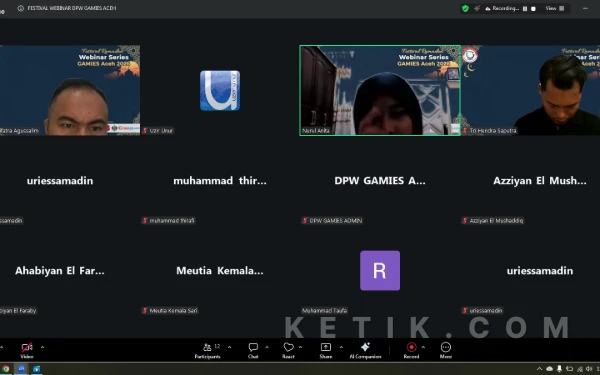The width and height of the screenshot is (600, 375).
Task: Select the Uzir Unur avatar tile
Action: point(220,90)
